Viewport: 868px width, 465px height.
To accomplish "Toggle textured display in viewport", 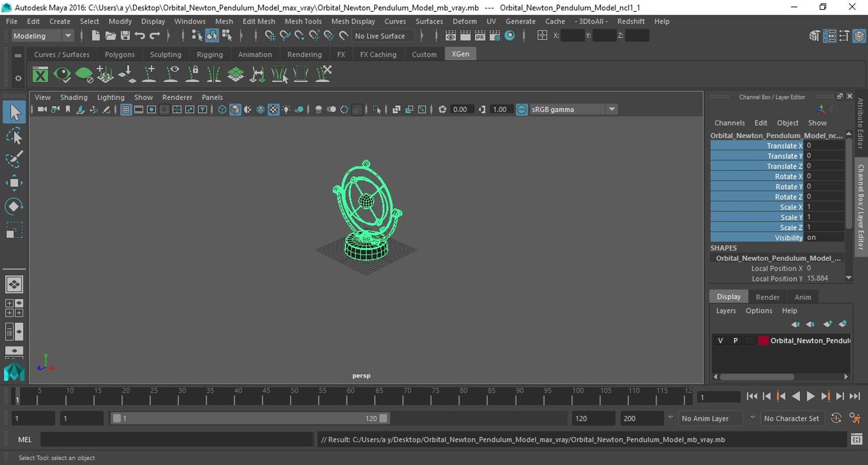I will (274, 109).
